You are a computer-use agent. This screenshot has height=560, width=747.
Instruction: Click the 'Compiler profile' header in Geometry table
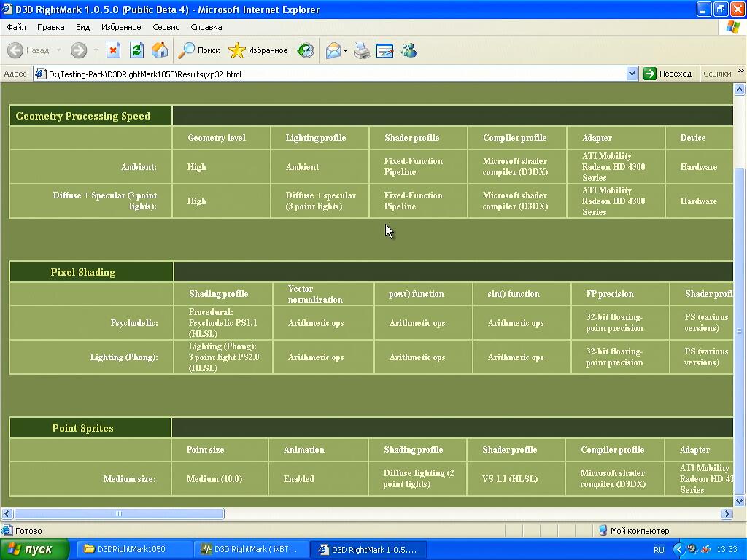(514, 138)
